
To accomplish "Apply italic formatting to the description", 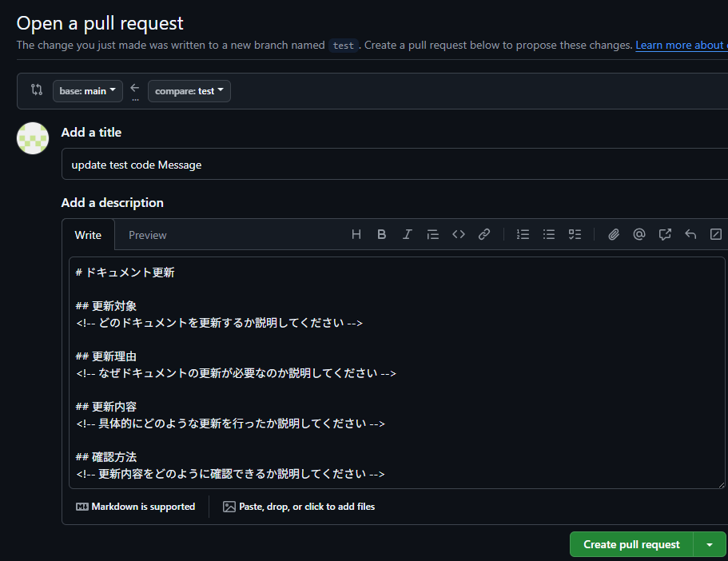I will point(407,234).
